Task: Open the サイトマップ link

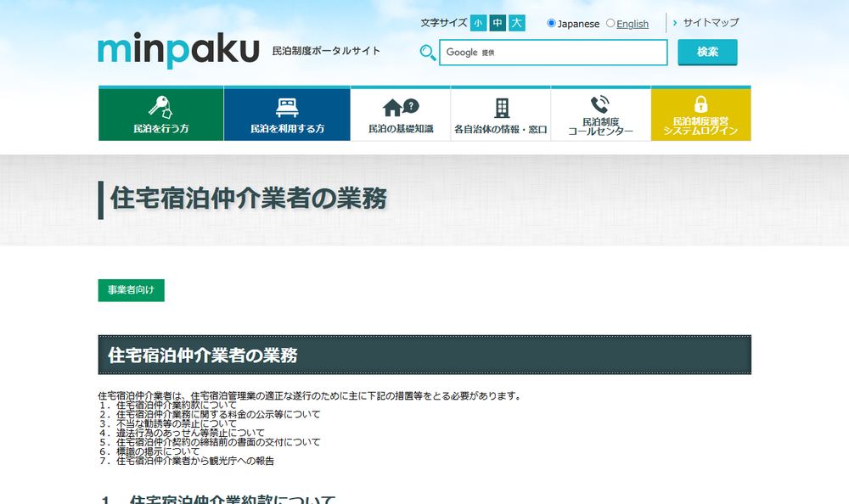Action: (x=711, y=23)
